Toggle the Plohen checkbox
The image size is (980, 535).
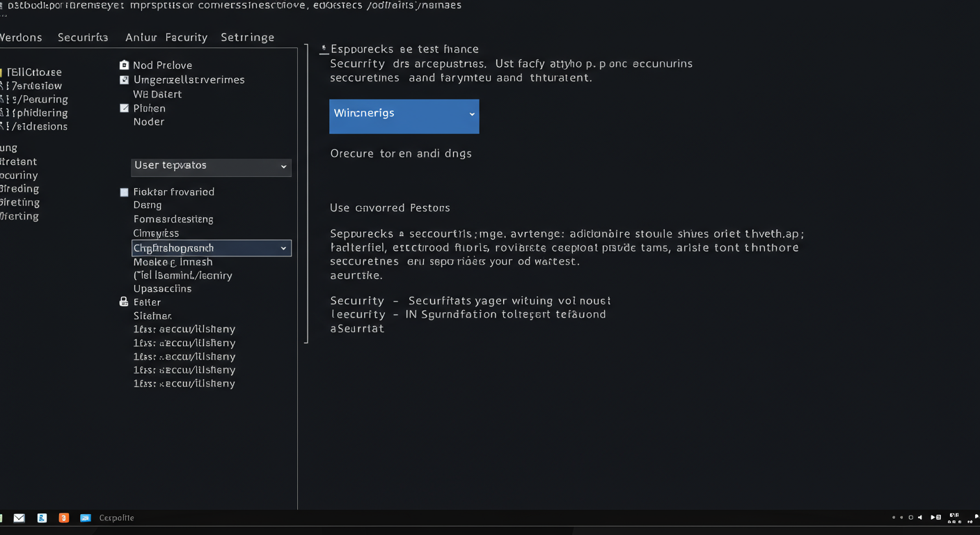point(124,108)
